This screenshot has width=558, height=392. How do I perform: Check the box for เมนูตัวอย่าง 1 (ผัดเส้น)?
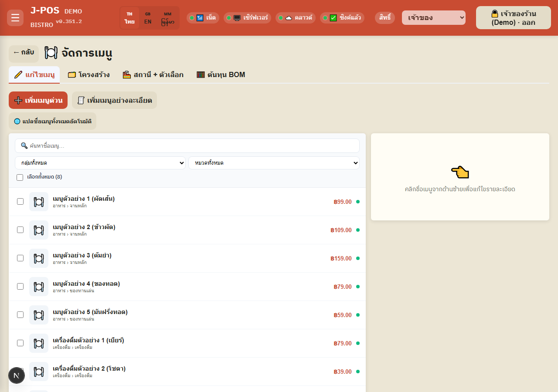(x=20, y=201)
